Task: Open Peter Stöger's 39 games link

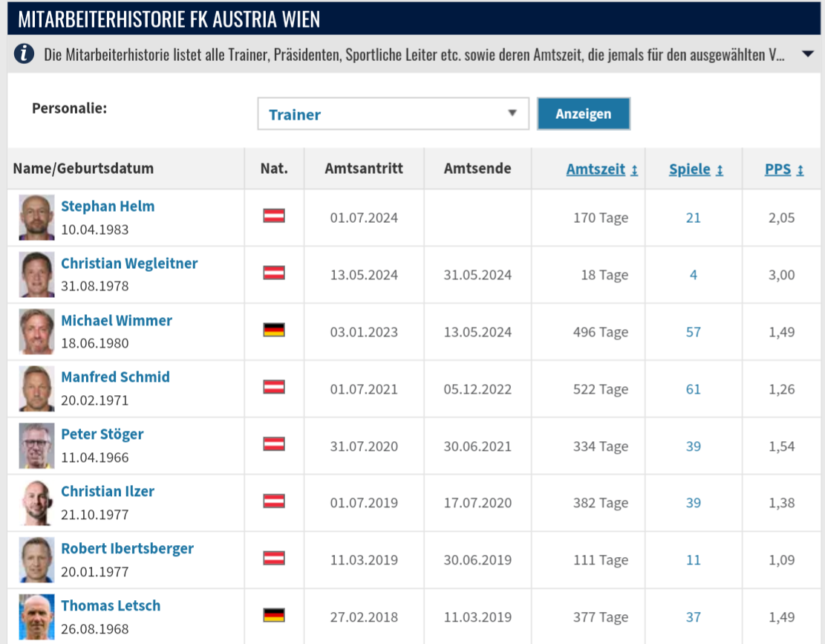Action: [694, 446]
